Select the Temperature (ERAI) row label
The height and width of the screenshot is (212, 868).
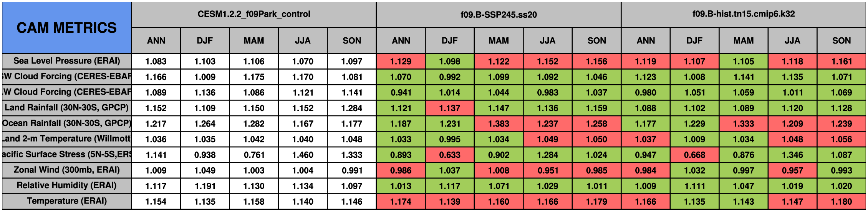click(x=66, y=201)
